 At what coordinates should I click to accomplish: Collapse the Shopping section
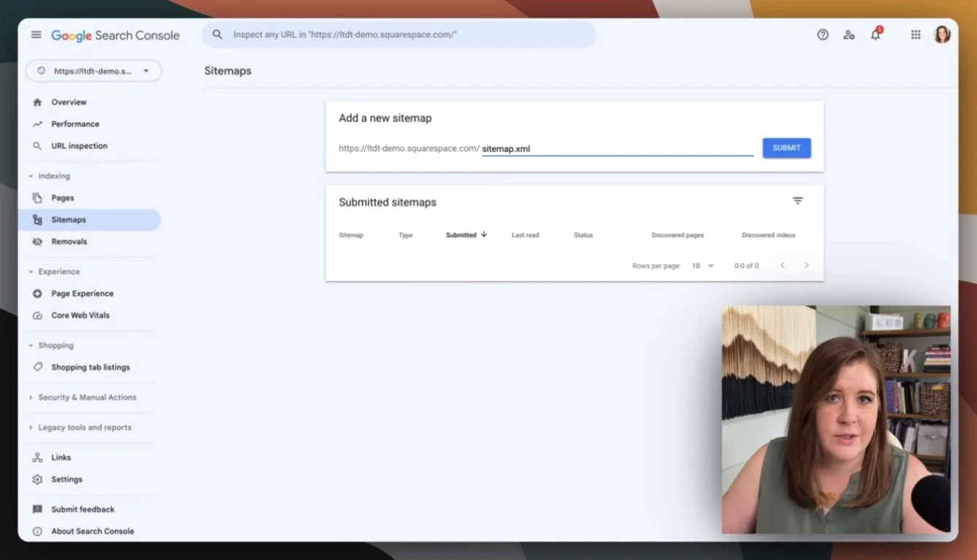coord(31,346)
